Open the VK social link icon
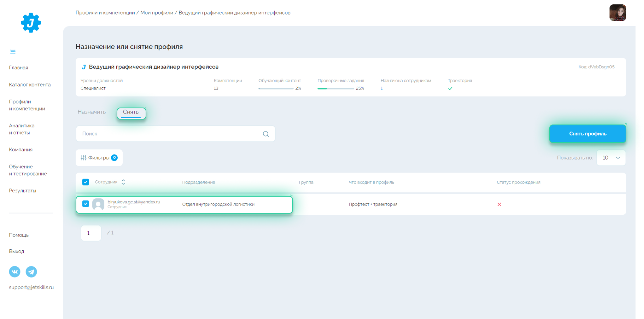 click(14, 272)
